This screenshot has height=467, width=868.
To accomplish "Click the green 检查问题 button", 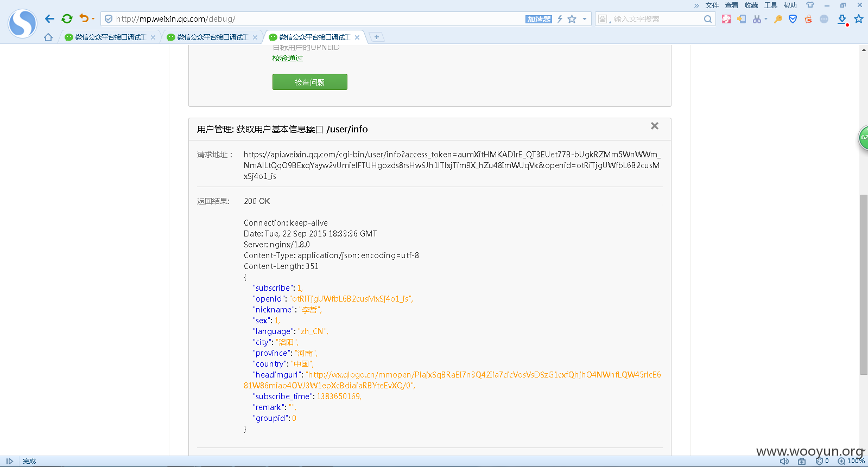I will click(309, 82).
